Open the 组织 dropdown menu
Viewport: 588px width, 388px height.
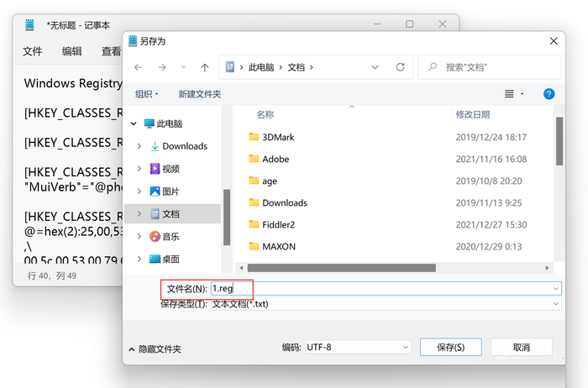coord(147,94)
